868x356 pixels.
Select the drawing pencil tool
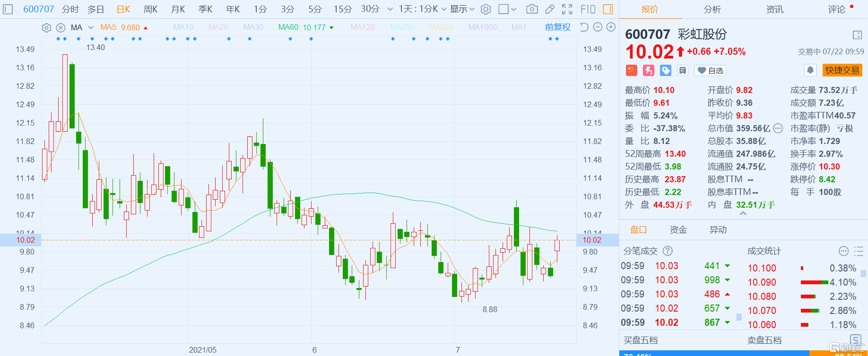click(x=549, y=9)
